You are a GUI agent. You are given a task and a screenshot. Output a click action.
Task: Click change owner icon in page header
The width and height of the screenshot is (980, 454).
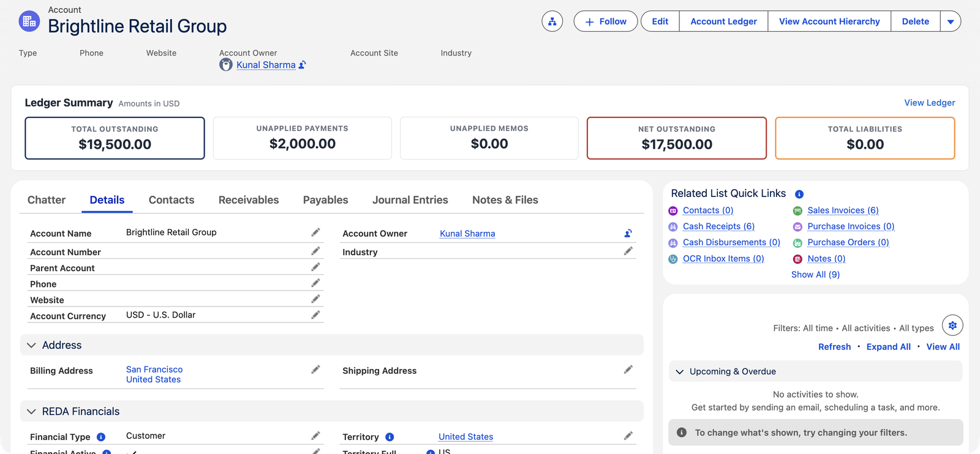coord(302,65)
